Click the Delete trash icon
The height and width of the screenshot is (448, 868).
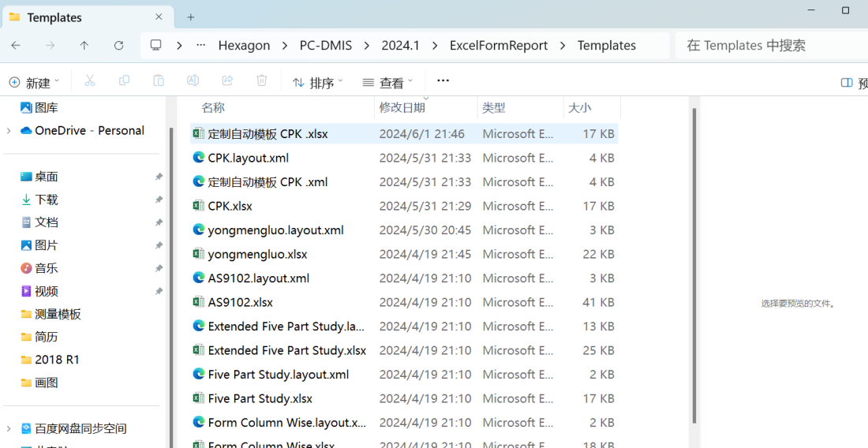click(262, 80)
